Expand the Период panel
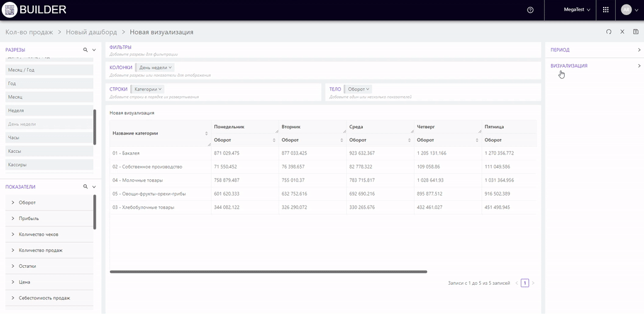Image resolution: width=644 pixels, height=315 pixels. (594, 50)
